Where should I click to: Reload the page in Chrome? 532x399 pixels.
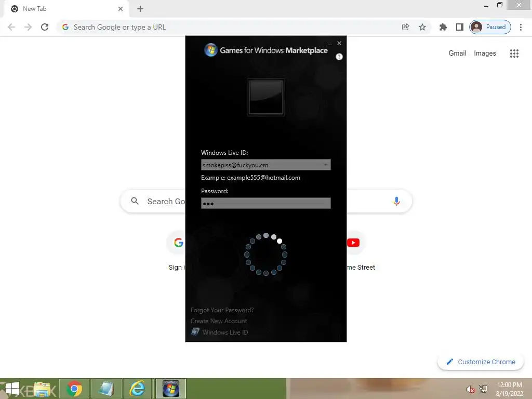45,27
